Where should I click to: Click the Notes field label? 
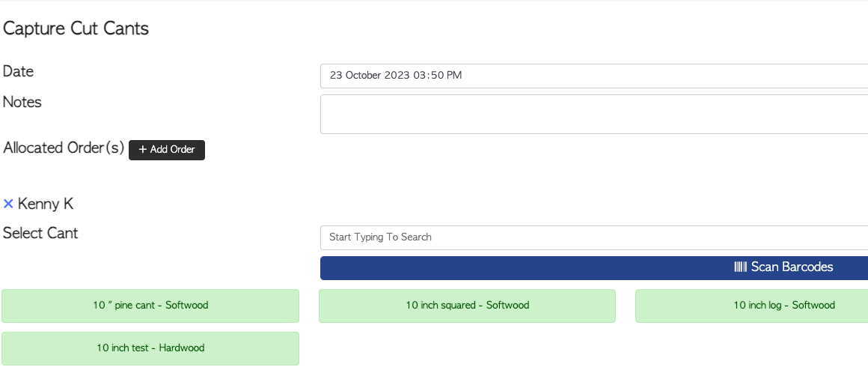(22, 102)
